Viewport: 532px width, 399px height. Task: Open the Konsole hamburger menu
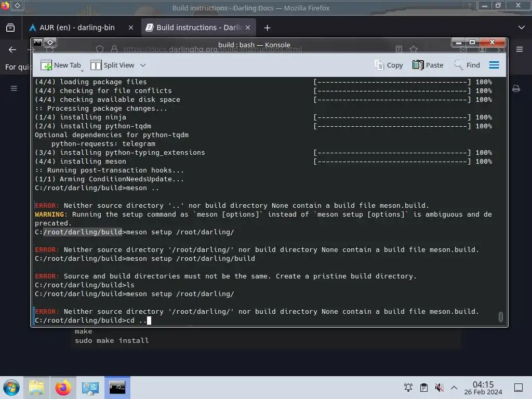494,65
